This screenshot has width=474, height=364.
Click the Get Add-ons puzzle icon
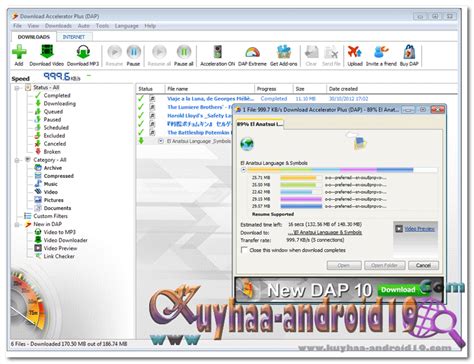click(284, 52)
